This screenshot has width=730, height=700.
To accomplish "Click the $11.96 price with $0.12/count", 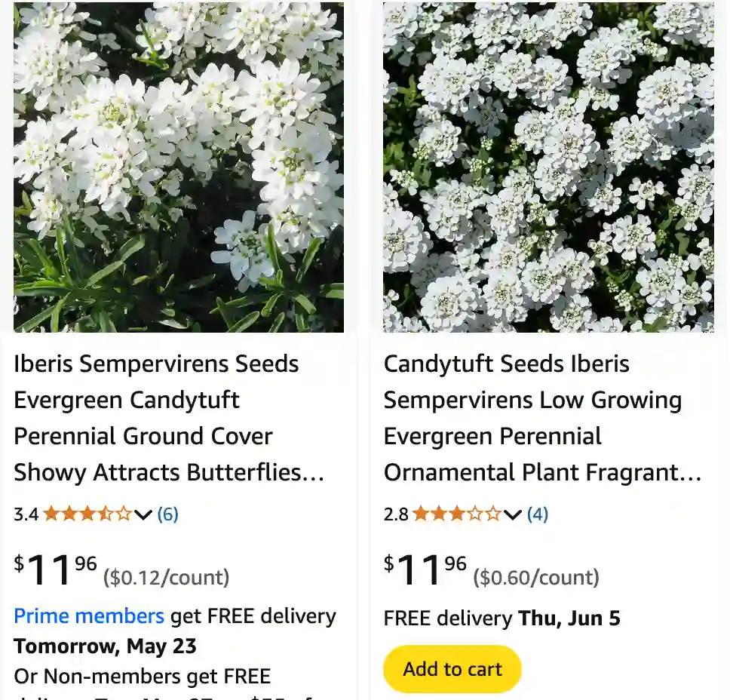I will pyautogui.click(x=56, y=570).
